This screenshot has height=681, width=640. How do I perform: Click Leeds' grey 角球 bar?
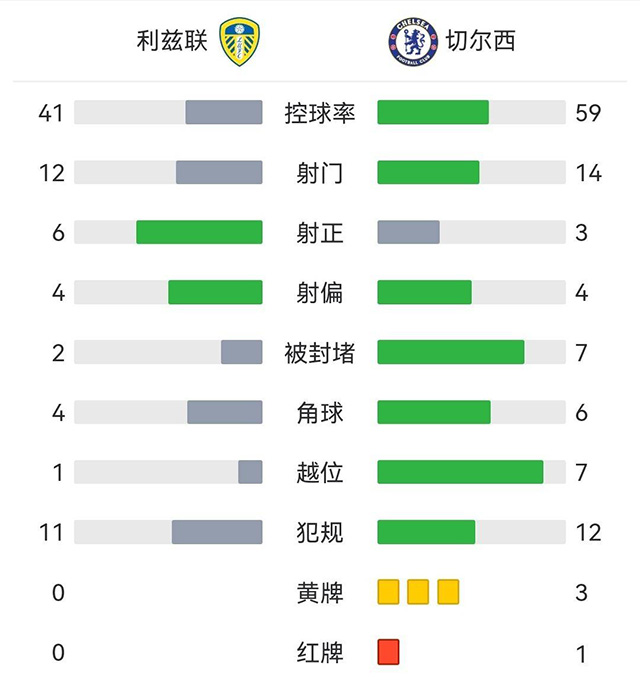[x=225, y=412]
